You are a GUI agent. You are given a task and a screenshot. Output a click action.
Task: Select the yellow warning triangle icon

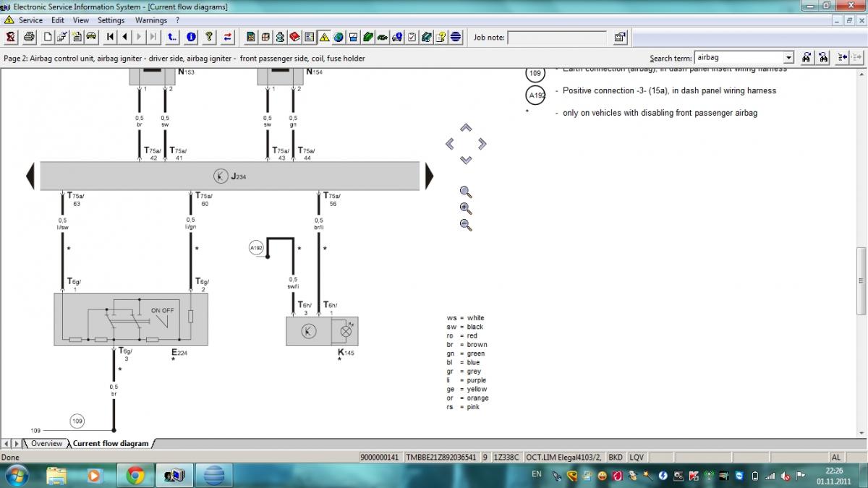point(324,37)
